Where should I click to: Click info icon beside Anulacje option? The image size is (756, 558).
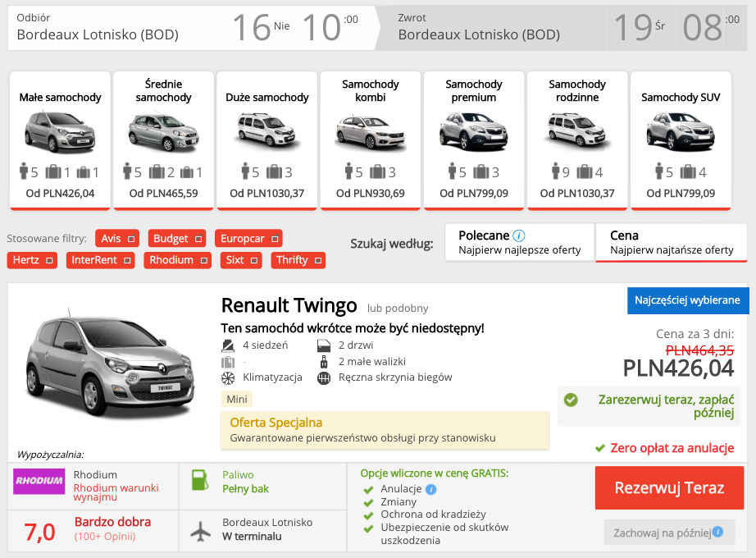point(431,490)
